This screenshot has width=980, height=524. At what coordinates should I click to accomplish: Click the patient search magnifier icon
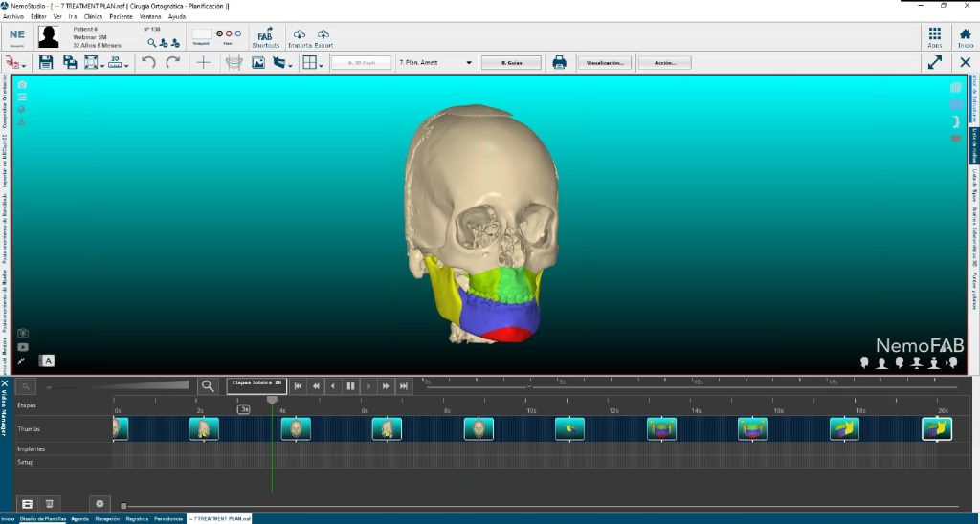(152, 43)
